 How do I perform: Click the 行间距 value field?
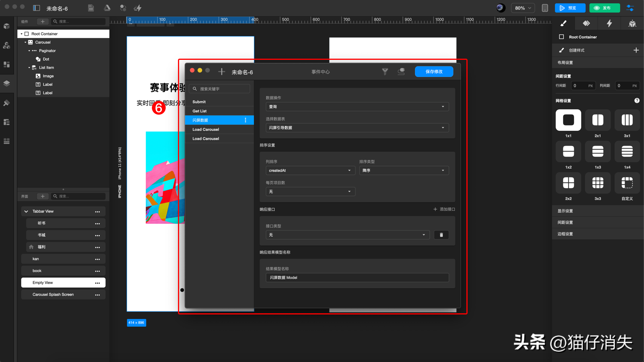[583, 86]
